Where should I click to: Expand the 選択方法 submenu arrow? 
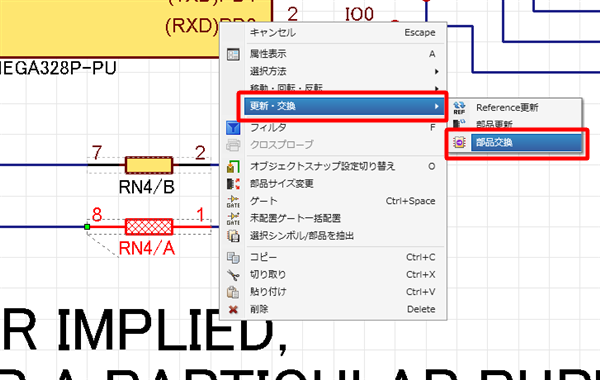[436, 72]
